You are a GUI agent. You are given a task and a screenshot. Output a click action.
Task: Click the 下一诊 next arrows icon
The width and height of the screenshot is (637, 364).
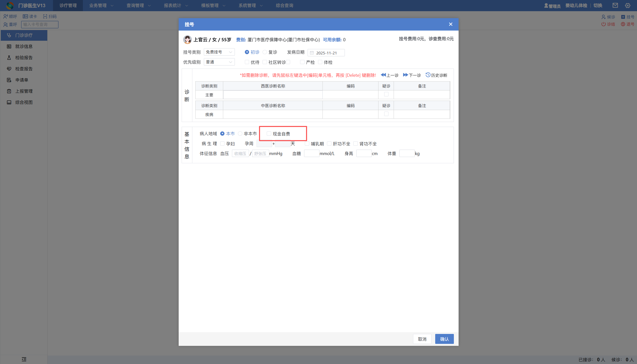[405, 75]
